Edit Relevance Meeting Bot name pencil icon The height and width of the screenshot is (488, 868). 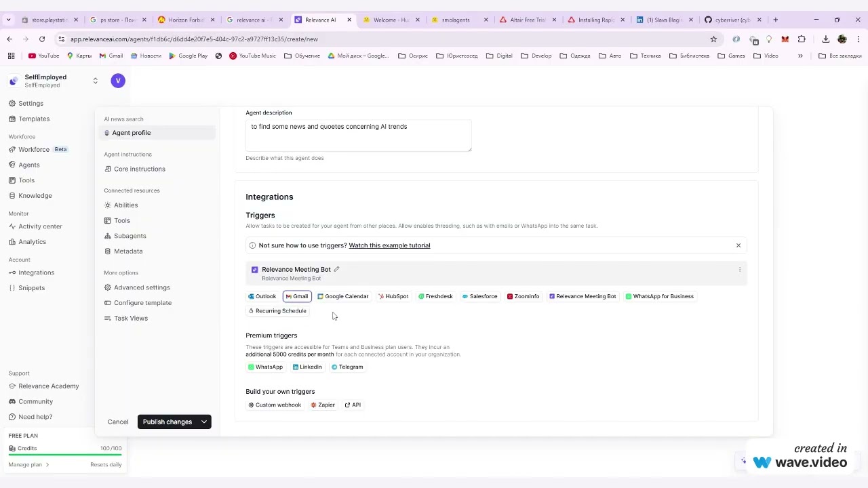tap(336, 269)
